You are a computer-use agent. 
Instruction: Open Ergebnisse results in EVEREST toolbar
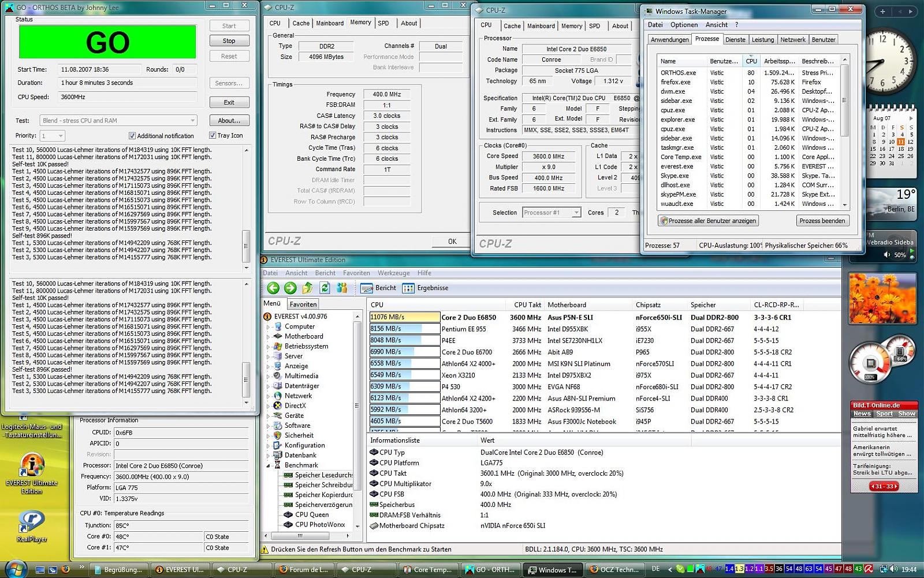[x=426, y=288]
